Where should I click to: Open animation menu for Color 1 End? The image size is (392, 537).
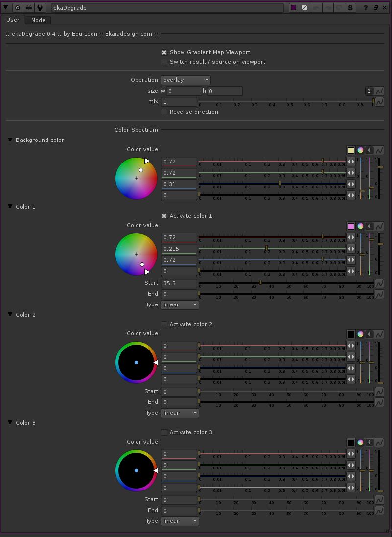(x=379, y=294)
